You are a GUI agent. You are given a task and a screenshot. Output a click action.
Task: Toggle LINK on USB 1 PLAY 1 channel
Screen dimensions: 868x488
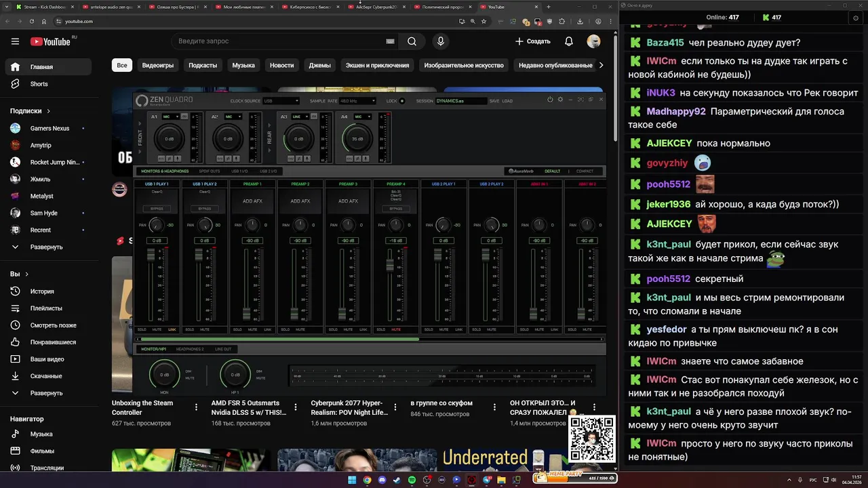pyautogui.click(x=172, y=329)
